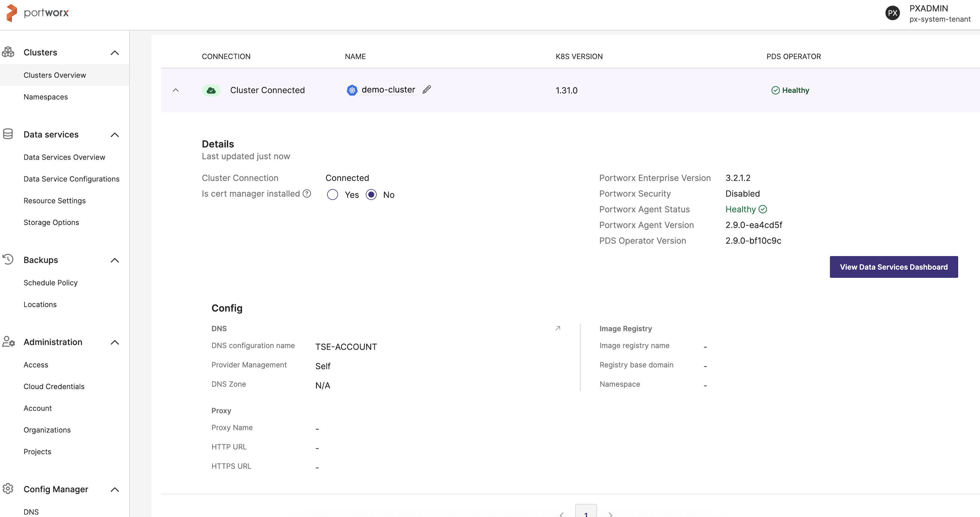This screenshot has height=517, width=980.
Task: Click the pencil icon to edit demo-cluster name
Action: click(x=427, y=89)
